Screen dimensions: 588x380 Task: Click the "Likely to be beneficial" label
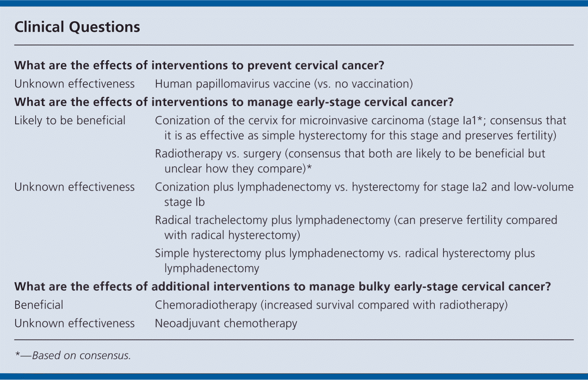pyautogui.click(x=70, y=120)
